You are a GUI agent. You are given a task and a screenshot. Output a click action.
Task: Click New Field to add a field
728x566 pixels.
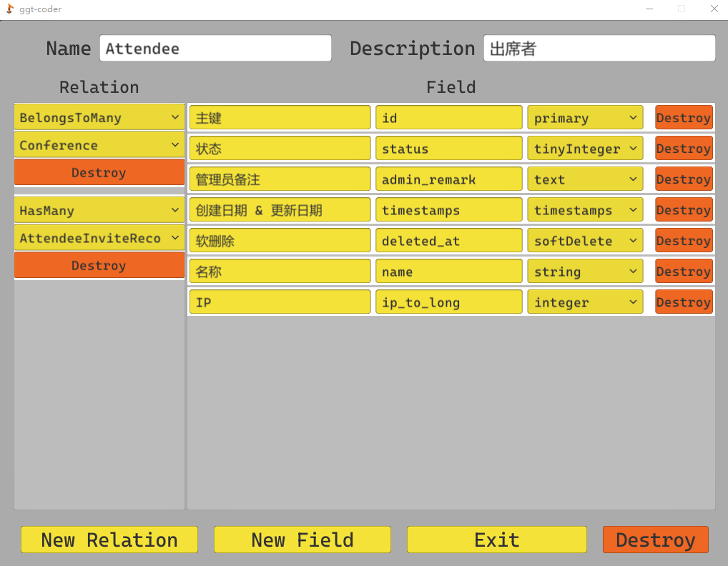[x=302, y=540]
